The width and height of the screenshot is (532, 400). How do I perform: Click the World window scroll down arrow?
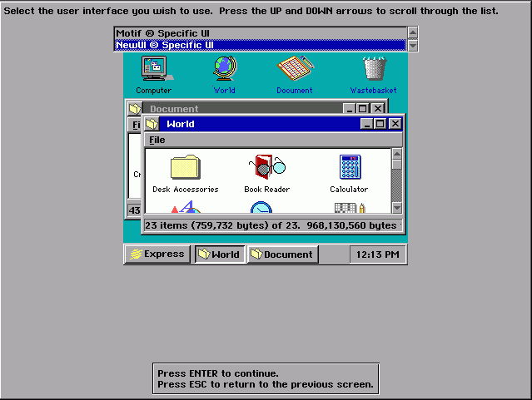click(396, 207)
